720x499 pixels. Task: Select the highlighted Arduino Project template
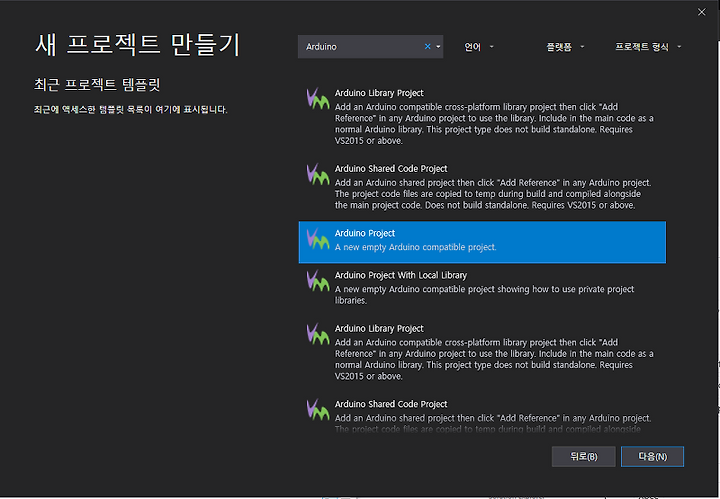482,242
